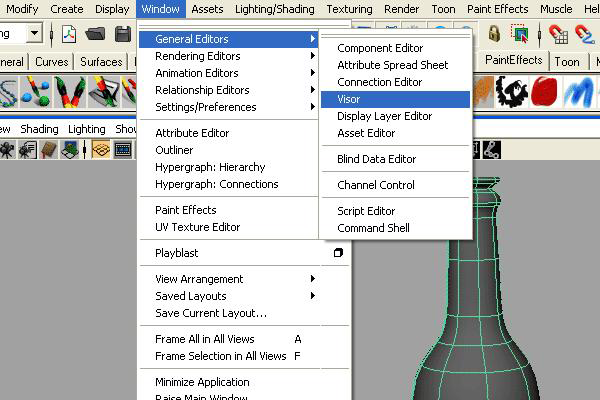Open the panel Shading menu
This screenshot has width=600, height=400.
pos(39,129)
